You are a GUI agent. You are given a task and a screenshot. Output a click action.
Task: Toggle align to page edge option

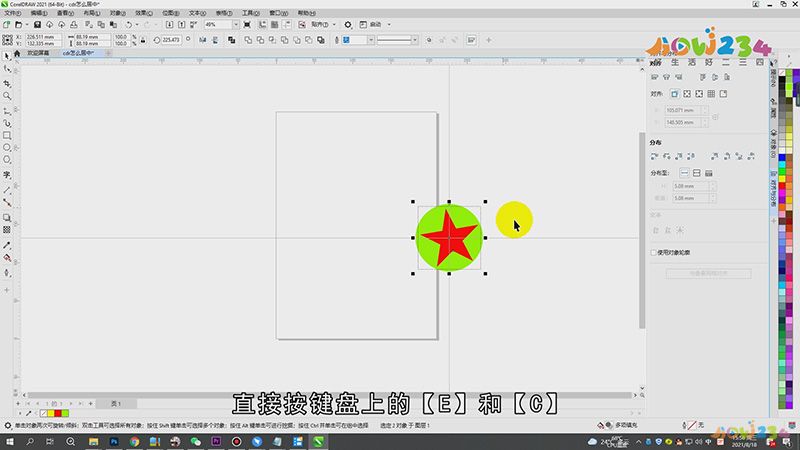[x=687, y=94]
